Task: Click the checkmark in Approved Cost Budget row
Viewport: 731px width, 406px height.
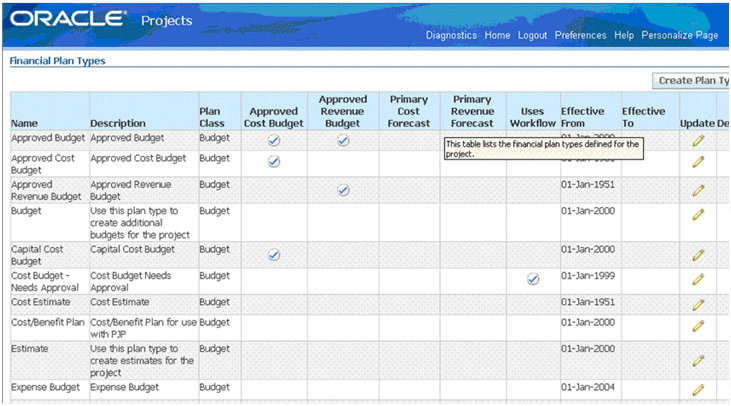Action: (274, 162)
